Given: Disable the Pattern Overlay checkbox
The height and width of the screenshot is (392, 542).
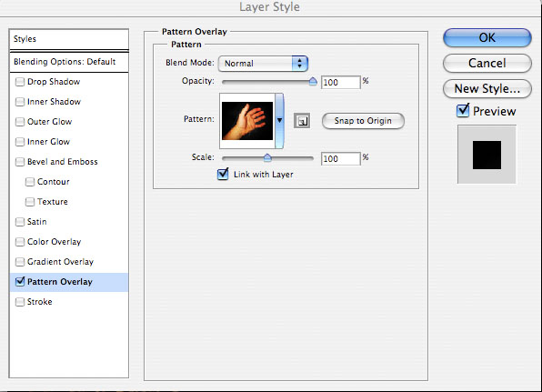Looking at the screenshot, I should [20, 282].
